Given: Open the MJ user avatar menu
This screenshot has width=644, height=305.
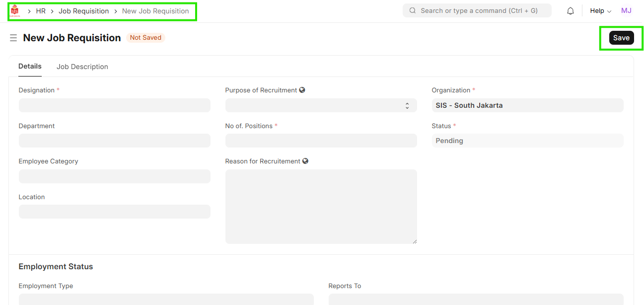Looking at the screenshot, I should pyautogui.click(x=626, y=11).
